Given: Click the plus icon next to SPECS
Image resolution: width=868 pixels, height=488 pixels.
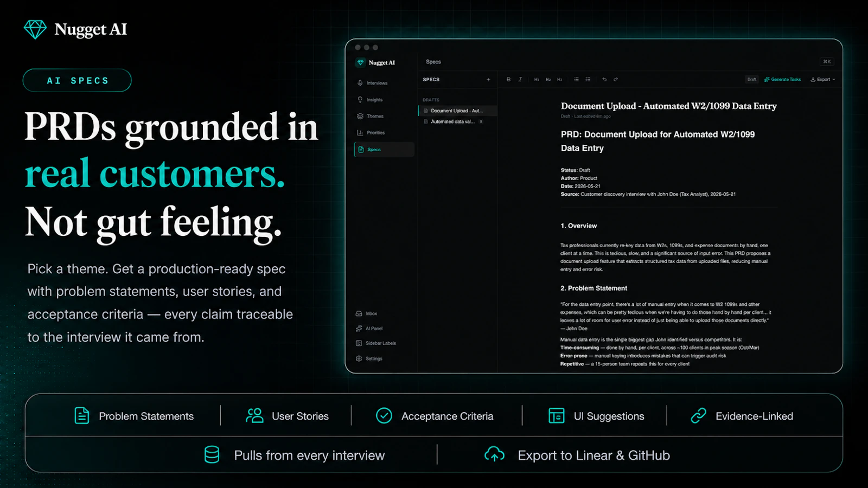Looking at the screenshot, I should (x=488, y=80).
